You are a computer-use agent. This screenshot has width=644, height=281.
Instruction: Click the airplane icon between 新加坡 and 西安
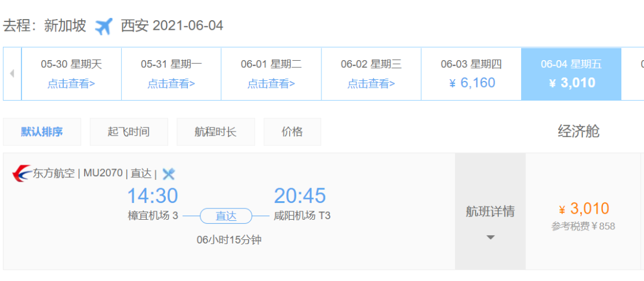tap(104, 27)
